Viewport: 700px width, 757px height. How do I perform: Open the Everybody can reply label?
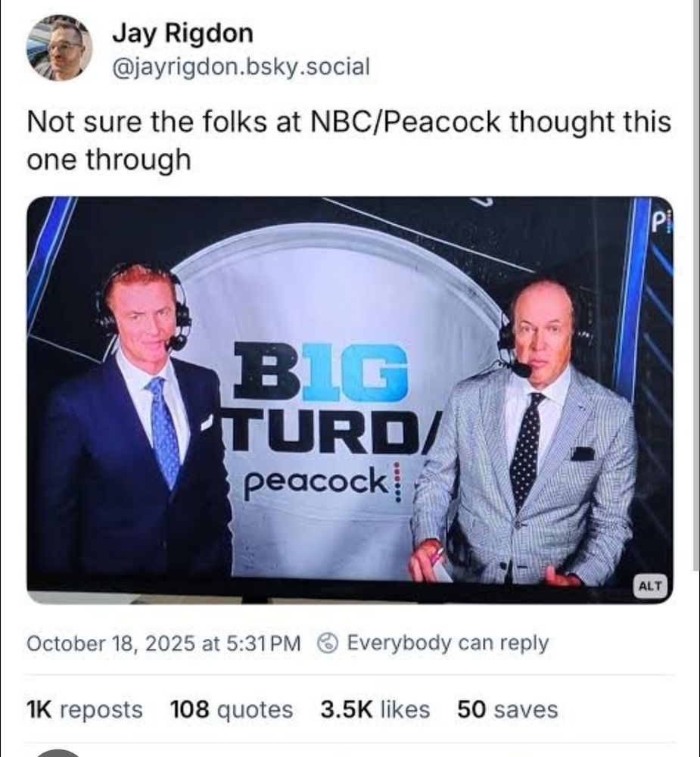(x=447, y=643)
